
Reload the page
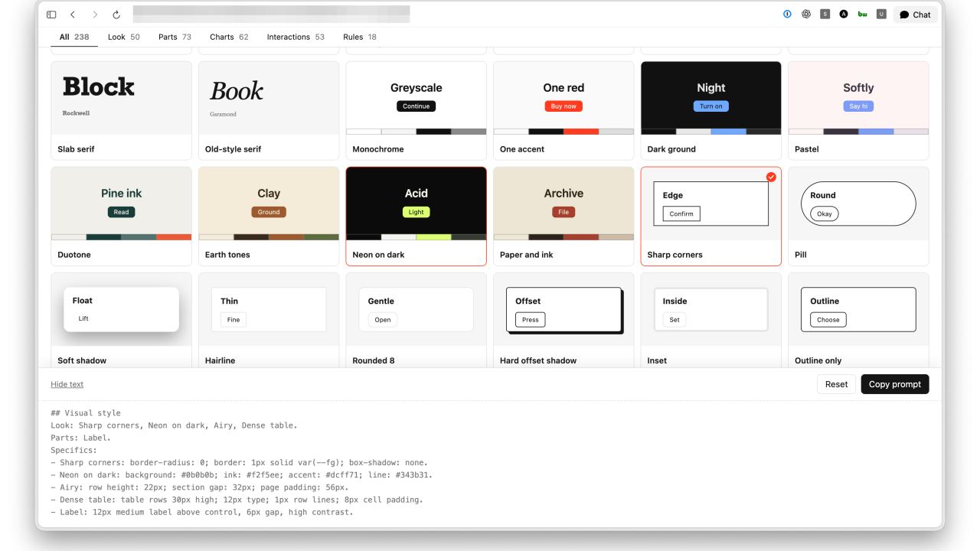tap(116, 15)
